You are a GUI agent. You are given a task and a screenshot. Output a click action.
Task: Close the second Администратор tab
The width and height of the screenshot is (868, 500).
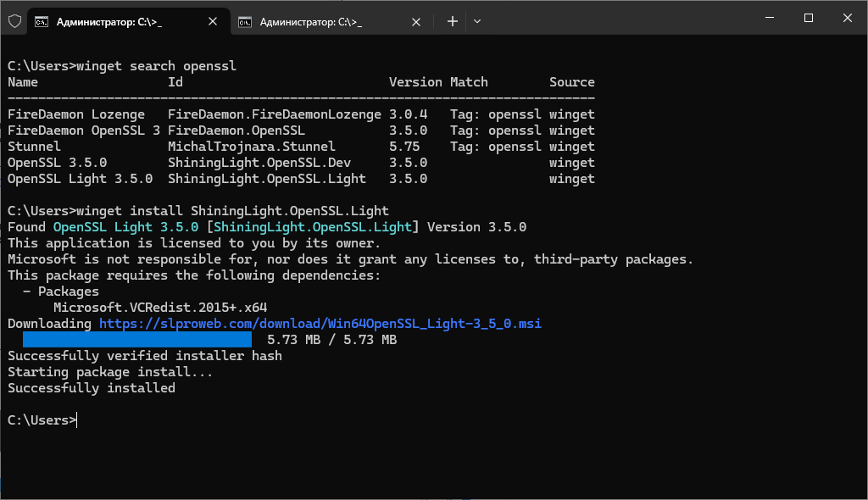coord(416,21)
